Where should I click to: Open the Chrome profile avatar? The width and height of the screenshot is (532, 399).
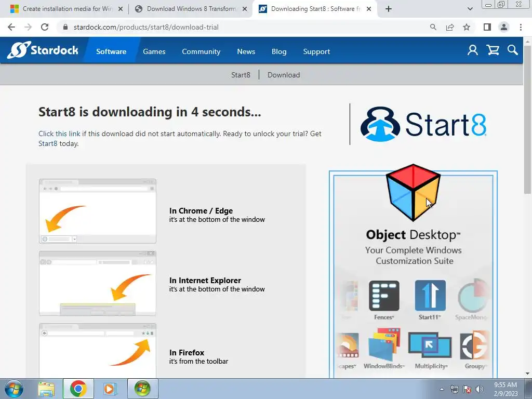pos(504,27)
